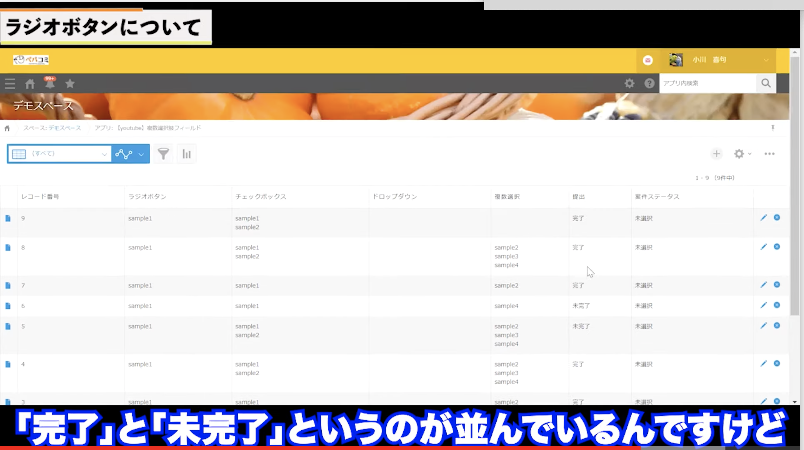The width and height of the screenshot is (804, 450).
Task: Go to the portal home icon
Action: coord(30,84)
